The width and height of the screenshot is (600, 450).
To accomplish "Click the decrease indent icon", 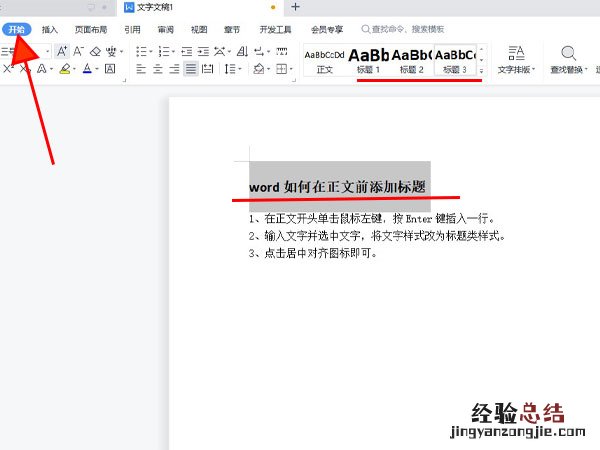I will [x=187, y=51].
